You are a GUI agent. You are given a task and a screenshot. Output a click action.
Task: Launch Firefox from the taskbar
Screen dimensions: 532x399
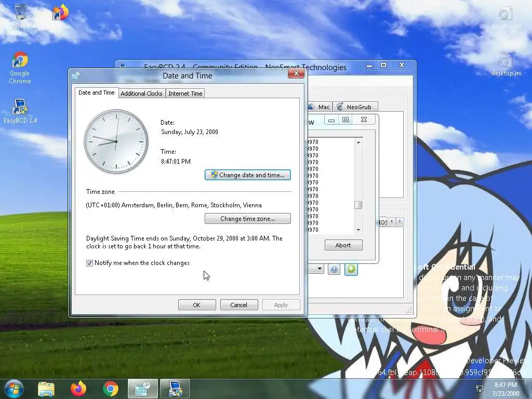click(x=78, y=389)
